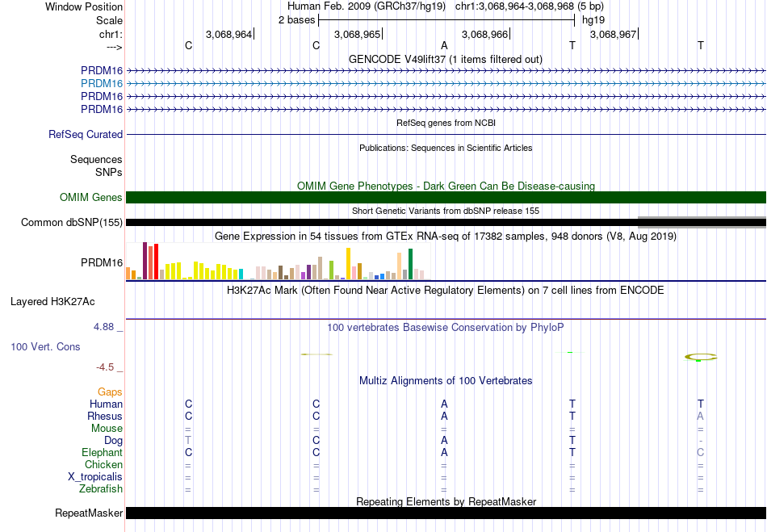Click the chr1:3,068,964-3,068,968 (5 bp) position text
This screenshot has height=532, width=767.
click(530, 6)
